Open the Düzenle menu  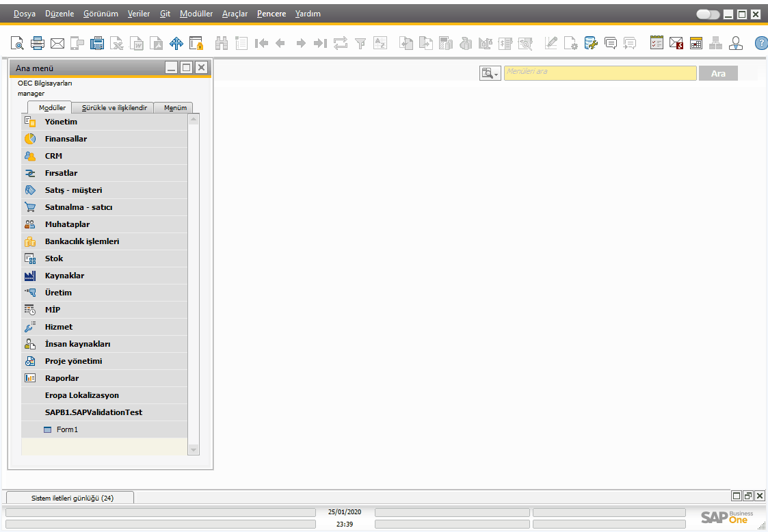(x=59, y=14)
